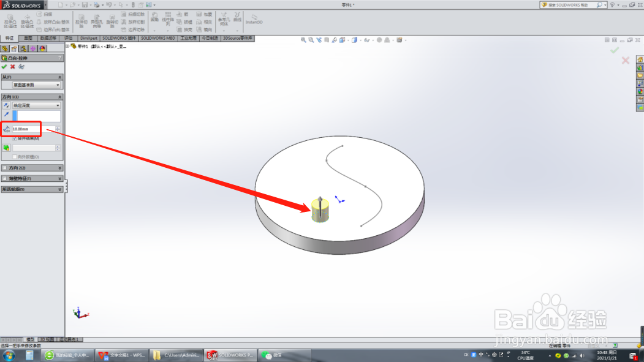The image size is (644, 362).
Task: Expand the 方向 2 section chevron
Action: click(x=59, y=168)
